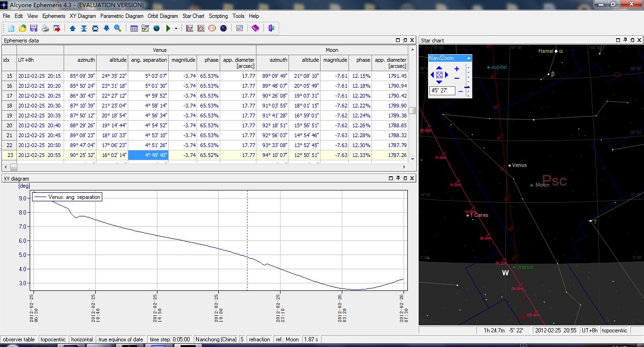Open the Nav/Zoom ellipsis options button
This screenshot has width=644, height=347.
coord(460,91)
